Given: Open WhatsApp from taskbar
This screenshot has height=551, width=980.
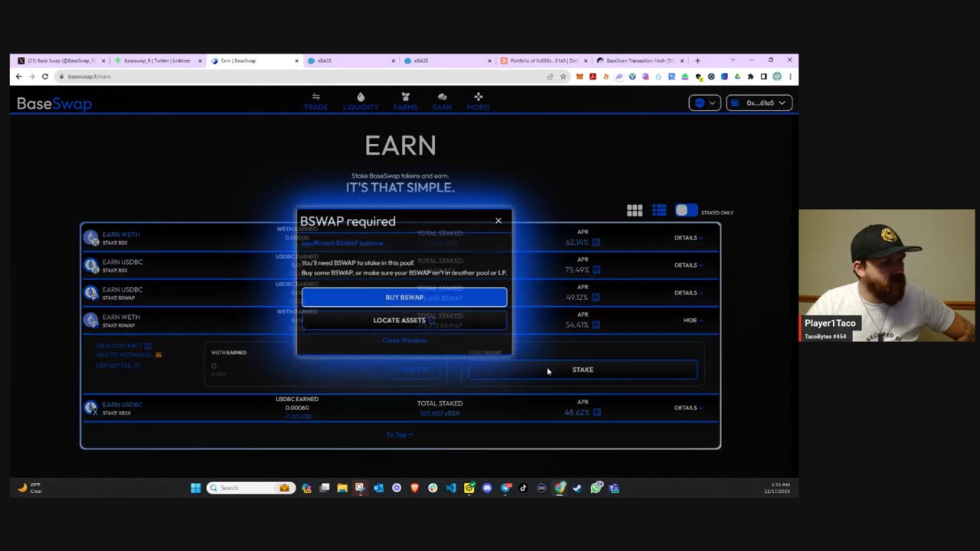Looking at the screenshot, I should tap(596, 487).
